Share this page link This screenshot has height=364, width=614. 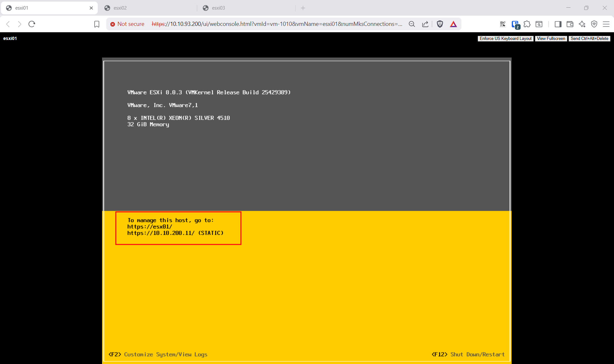click(x=425, y=24)
